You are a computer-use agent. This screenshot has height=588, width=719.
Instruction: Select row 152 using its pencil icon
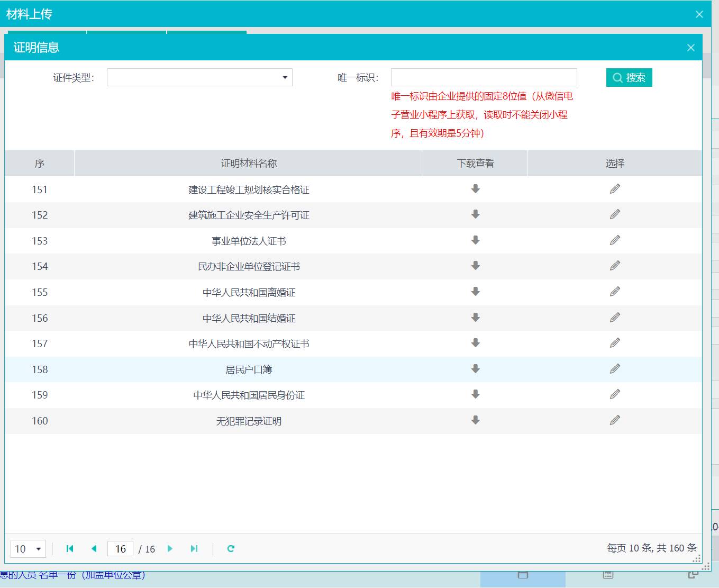(615, 214)
